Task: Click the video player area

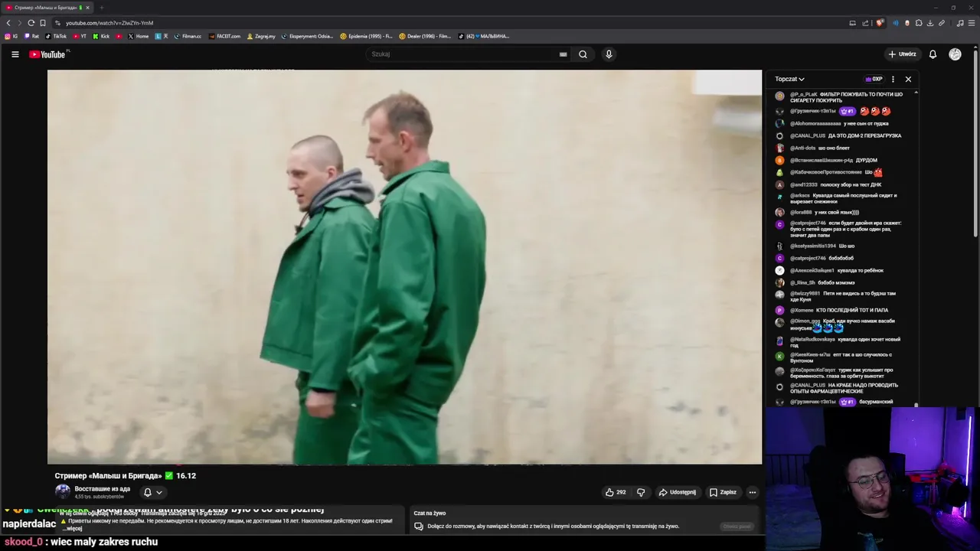Action: pos(404,267)
